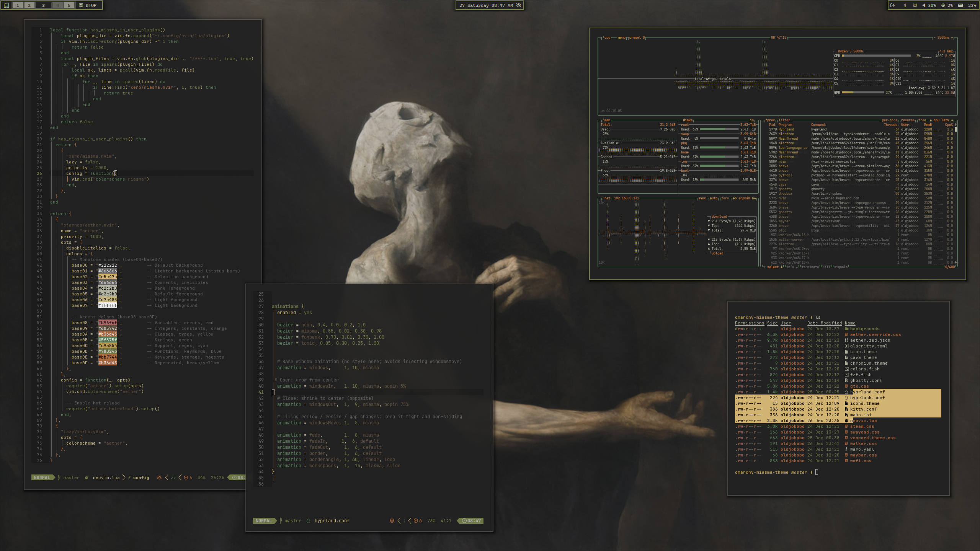Switch to workspace 3 in top bar
The image size is (980, 551).
[43, 5]
